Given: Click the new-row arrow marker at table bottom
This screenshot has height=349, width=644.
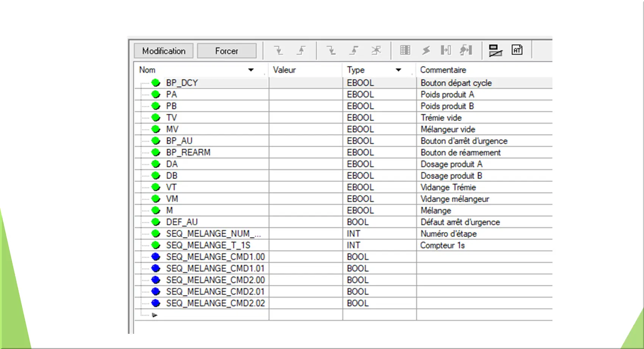Looking at the screenshot, I should pyautogui.click(x=155, y=315).
